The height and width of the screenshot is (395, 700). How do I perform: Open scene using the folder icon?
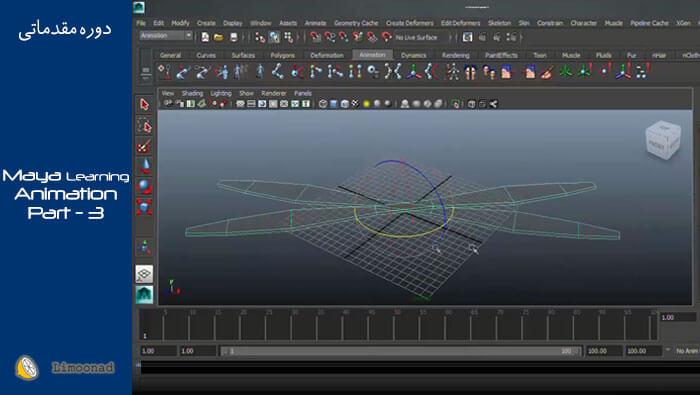pos(219,37)
